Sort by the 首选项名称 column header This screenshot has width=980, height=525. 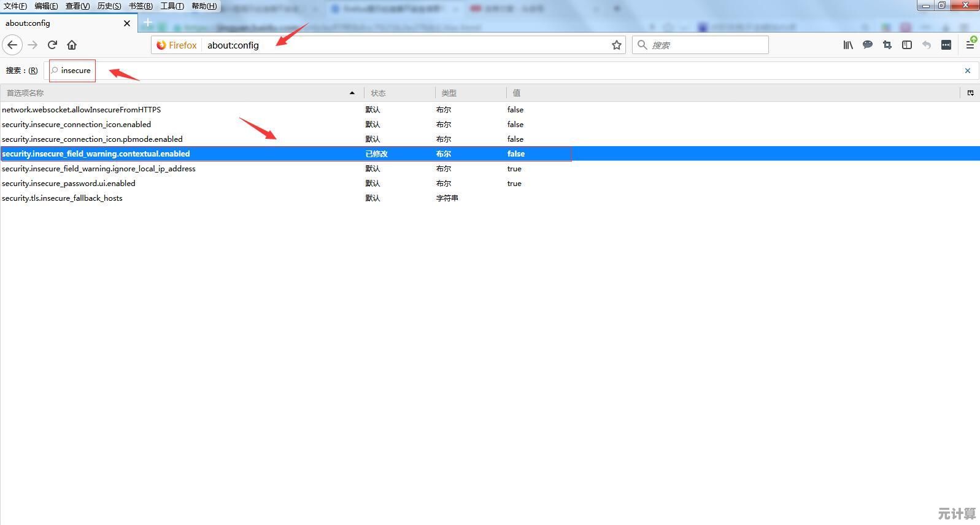coord(178,93)
